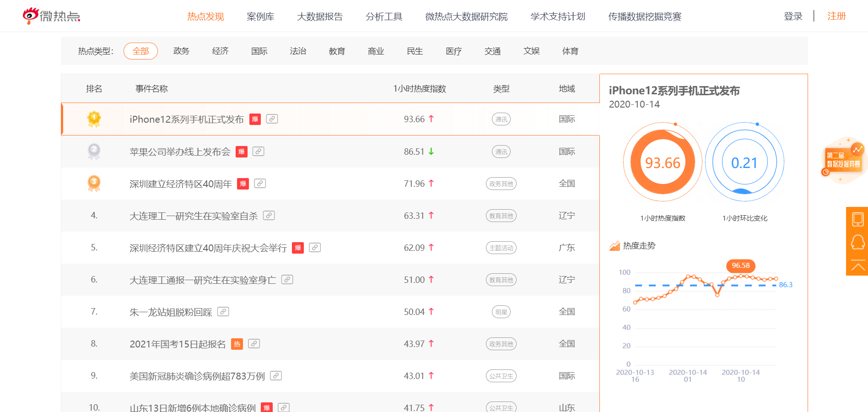Open link icon for 大连理工一研究生在实验室自杀
The image size is (868, 412).
click(269, 215)
